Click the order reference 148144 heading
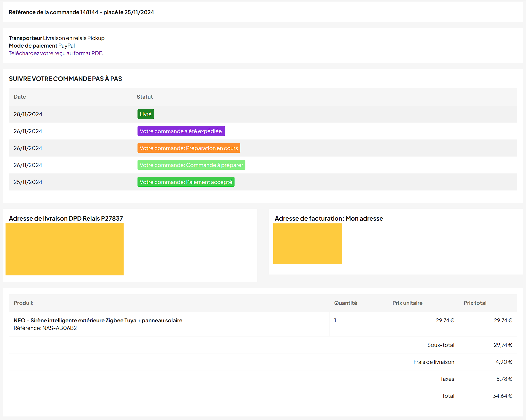Viewport: 526px width, 420px height. (81, 12)
